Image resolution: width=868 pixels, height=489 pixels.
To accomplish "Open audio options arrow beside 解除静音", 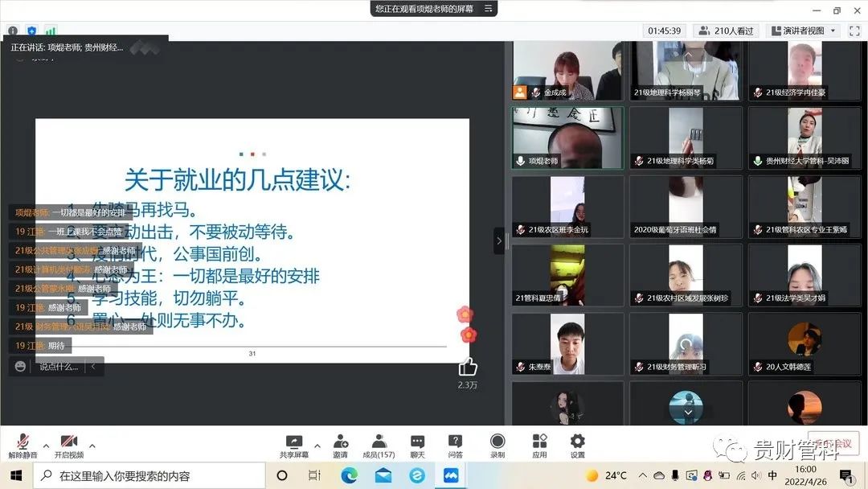I will [46, 446].
